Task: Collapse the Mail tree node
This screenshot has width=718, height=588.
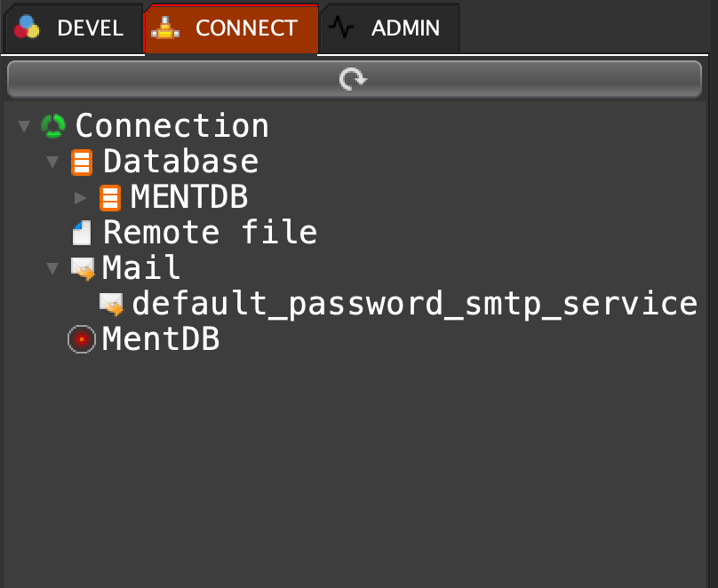Action: tap(52, 268)
